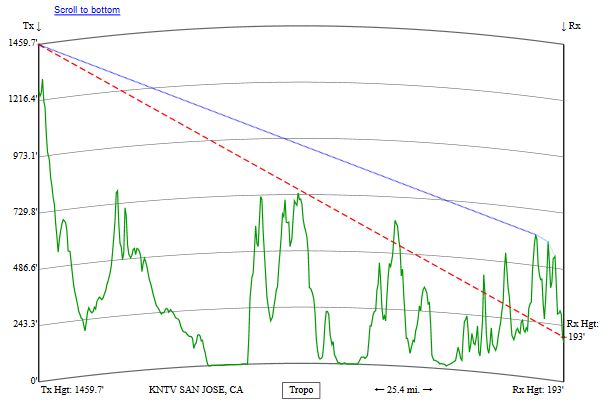Click the bottom Rx Hgt: 193' text

[538, 389]
